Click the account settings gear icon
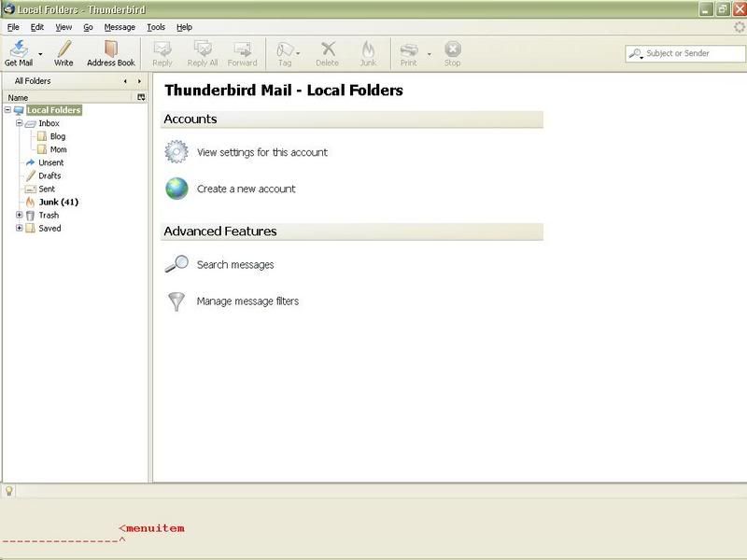747x560 pixels. pos(176,152)
